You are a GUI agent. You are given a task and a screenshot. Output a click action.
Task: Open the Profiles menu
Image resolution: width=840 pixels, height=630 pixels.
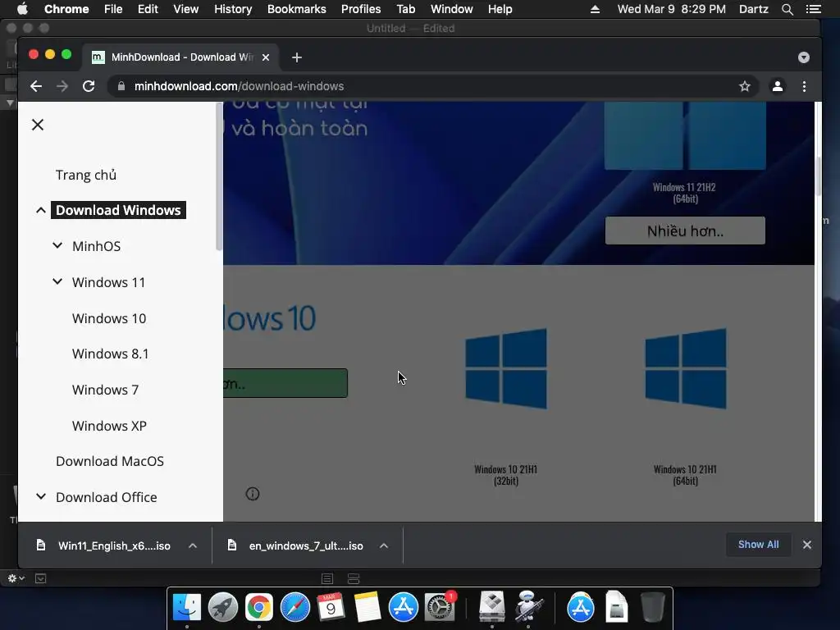[361, 9]
